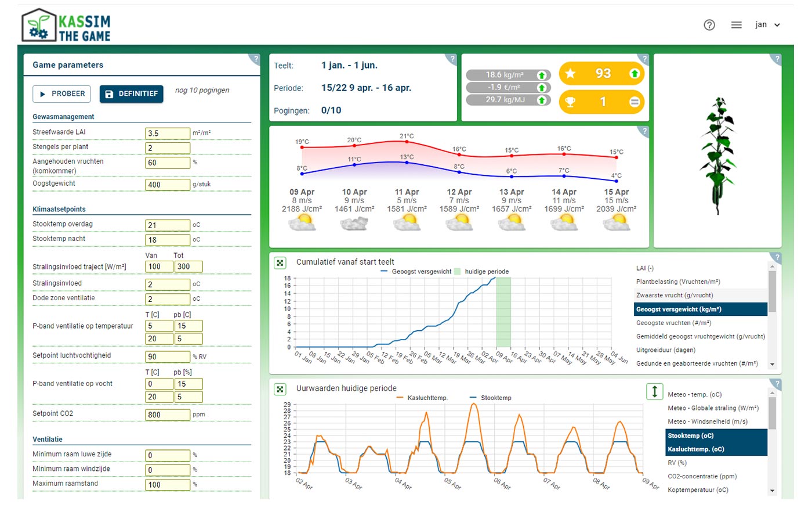Click the Kassim The Game logo

pos(66,26)
